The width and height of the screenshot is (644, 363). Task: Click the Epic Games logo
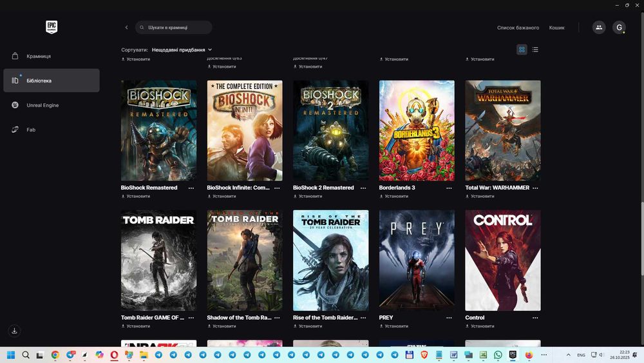pyautogui.click(x=52, y=27)
